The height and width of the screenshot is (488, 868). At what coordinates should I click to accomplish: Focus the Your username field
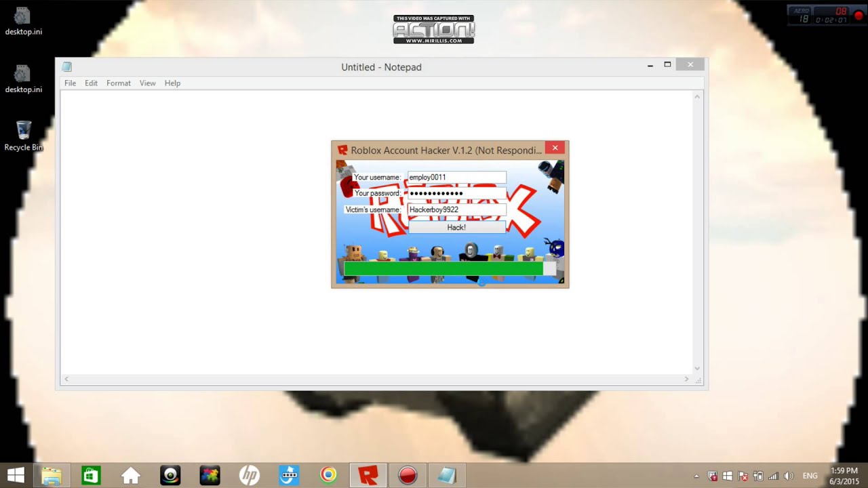coord(456,177)
